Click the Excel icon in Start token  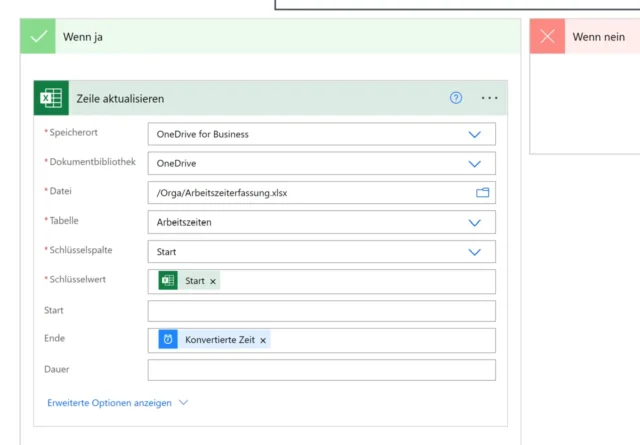pos(168,281)
